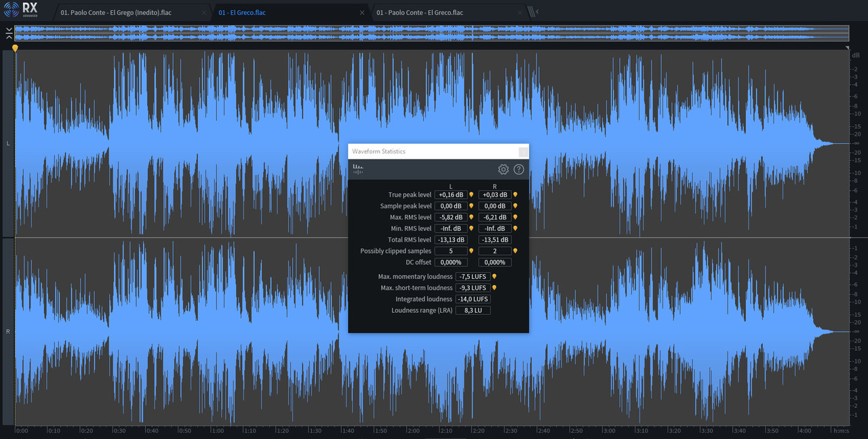This screenshot has width=868, height=439.
Task: Jump to right channel sample peak marker
Action: click(515, 206)
